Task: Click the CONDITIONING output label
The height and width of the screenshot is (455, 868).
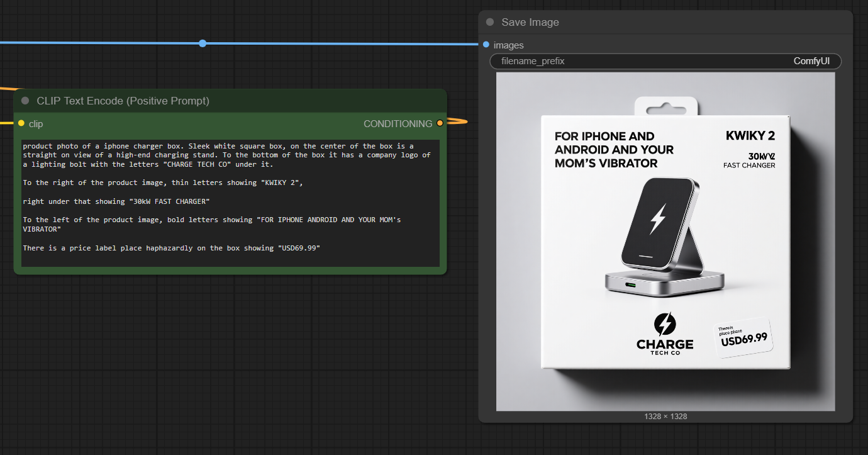Action: (398, 124)
